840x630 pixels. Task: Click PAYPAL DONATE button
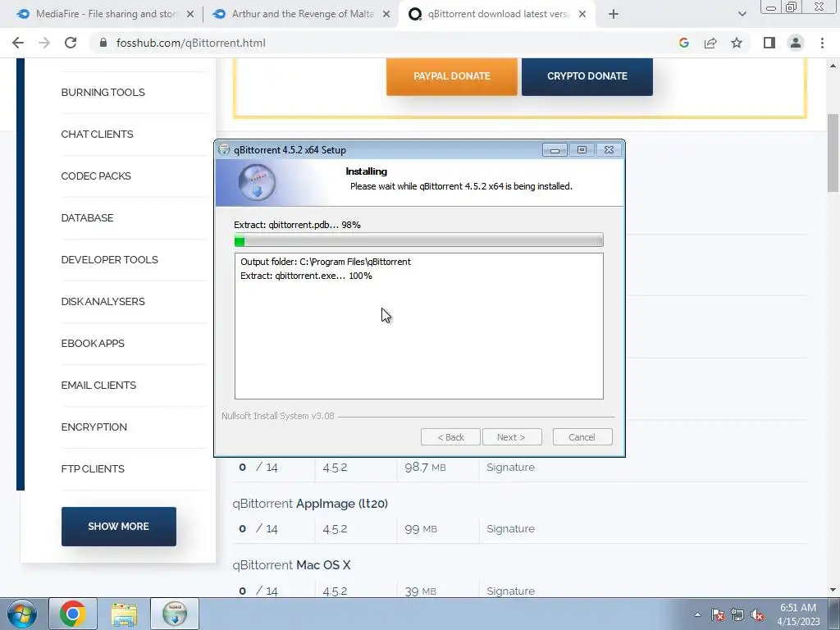point(452,76)
